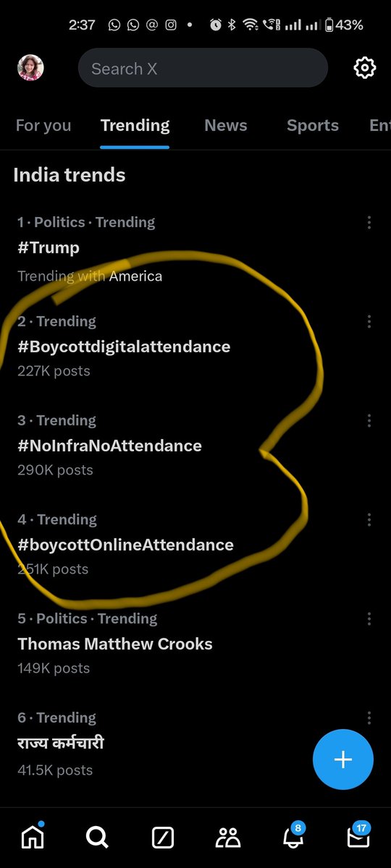This screenshot has height=868, width=391.
Task: Switch to the Sports tab
Action: (x=313, y=126)
